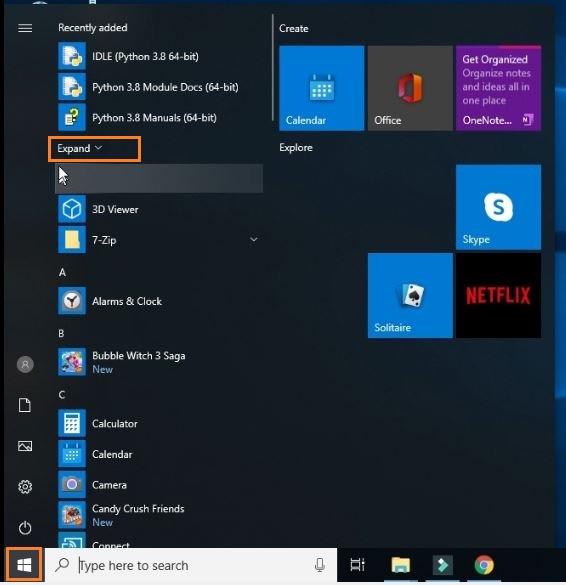Click the Candy Crush Friends label

tap(138, 509)
